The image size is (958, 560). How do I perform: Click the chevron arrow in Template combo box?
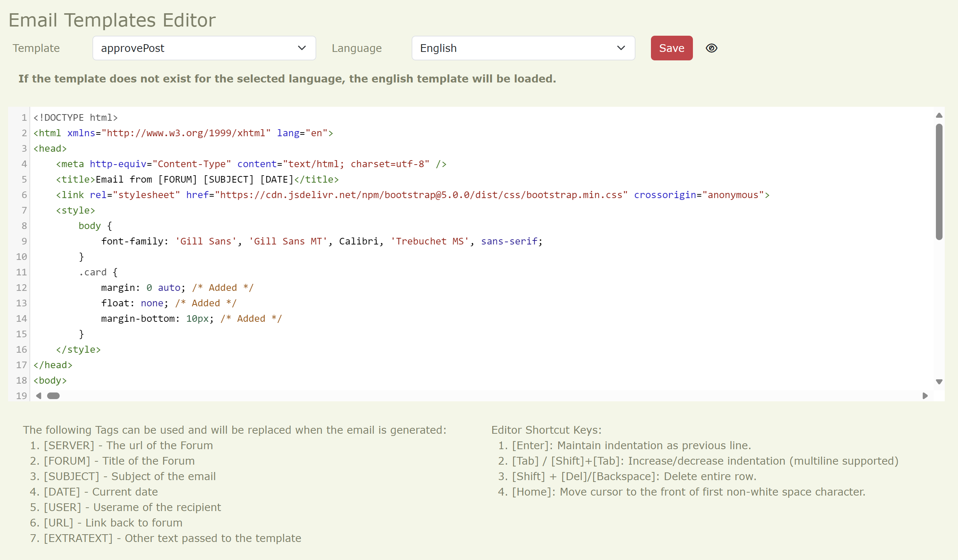(x=302, y=48)
